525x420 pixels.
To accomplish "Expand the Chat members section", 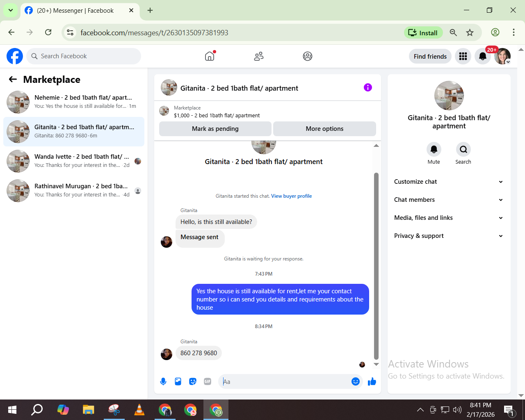I will coord(449,200).
